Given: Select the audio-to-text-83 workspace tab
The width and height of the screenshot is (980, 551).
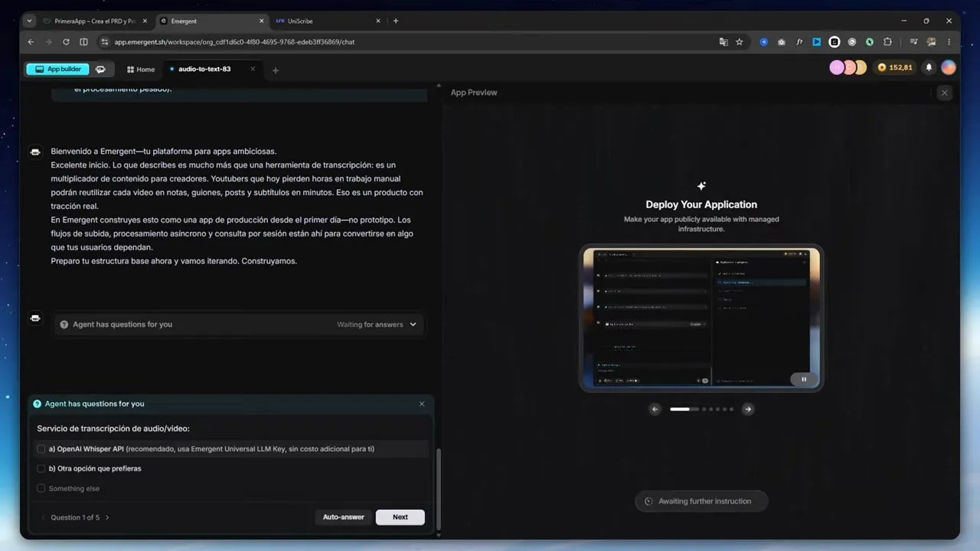Looking at the screenshot, I should pyautogui.click(x=204, y=69).
